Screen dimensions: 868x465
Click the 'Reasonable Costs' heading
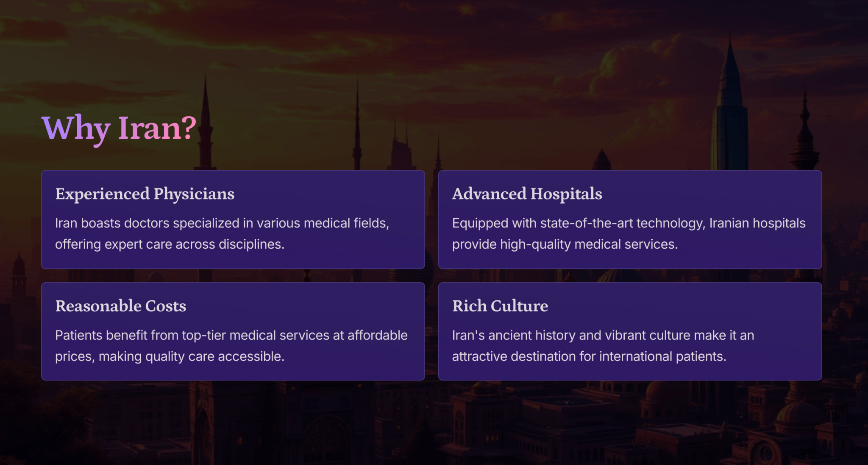click(x=121, y=306)
